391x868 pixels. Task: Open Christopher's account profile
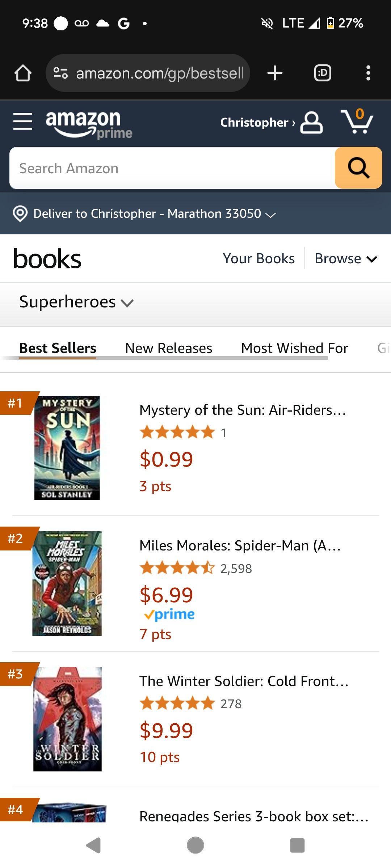tap(272, 123)
